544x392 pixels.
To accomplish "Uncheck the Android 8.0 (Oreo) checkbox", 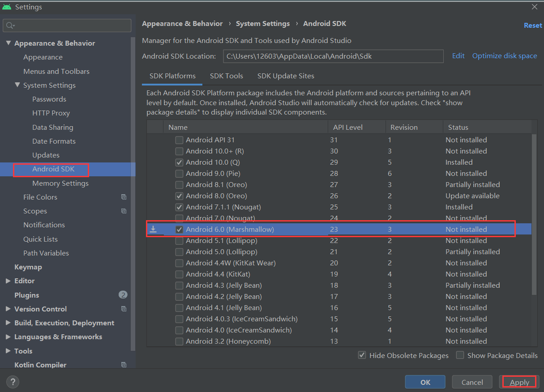I will (x=179, y=196).
